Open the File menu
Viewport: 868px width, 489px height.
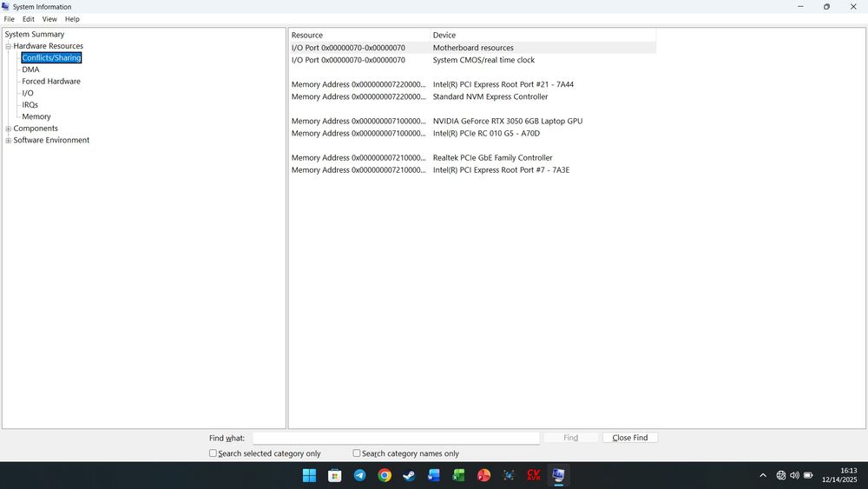(9, 19)
